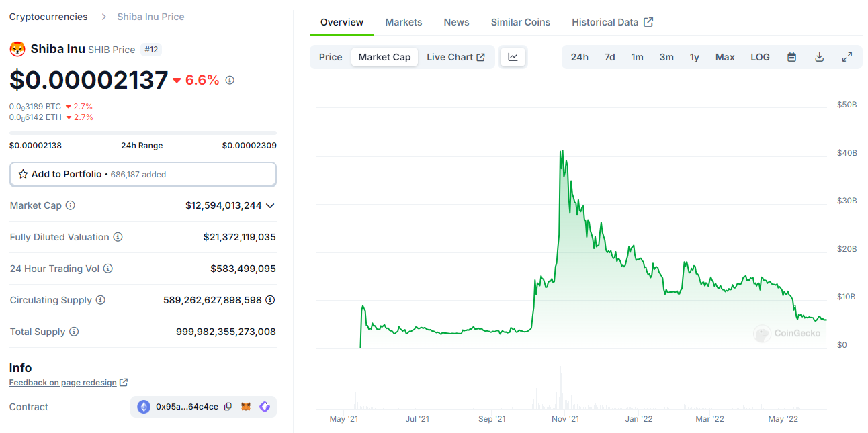Click the $12,594,013,244 market cap value
The height and width of the screenshot is (433, 868).
(224, 205)
